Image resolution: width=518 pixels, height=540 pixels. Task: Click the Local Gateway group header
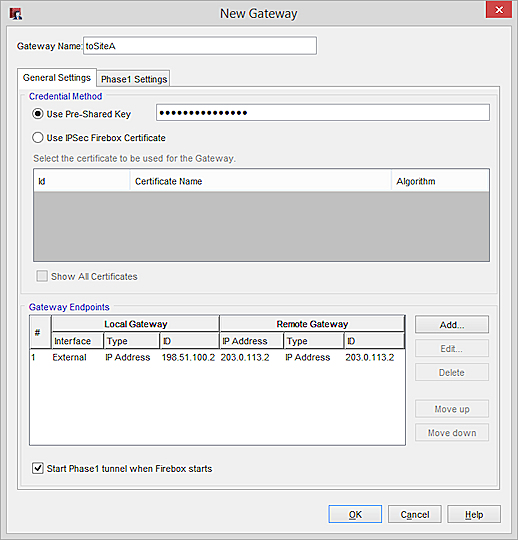135,324
